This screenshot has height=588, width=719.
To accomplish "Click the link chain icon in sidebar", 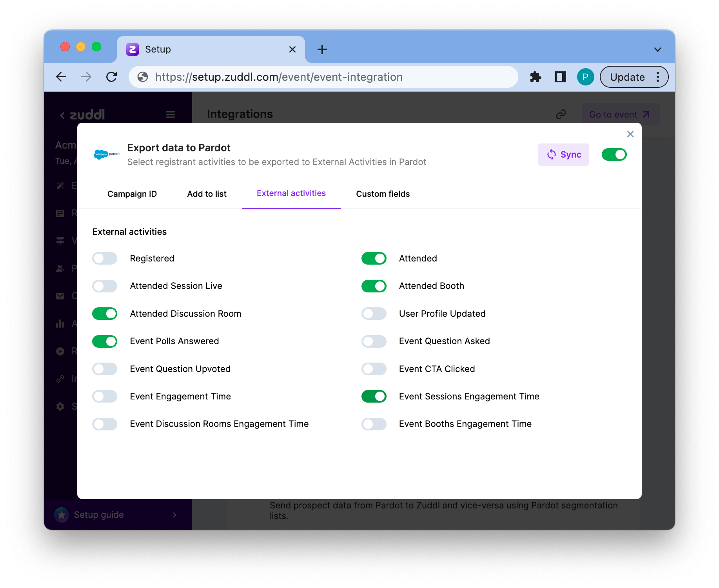I will point(60,379).
